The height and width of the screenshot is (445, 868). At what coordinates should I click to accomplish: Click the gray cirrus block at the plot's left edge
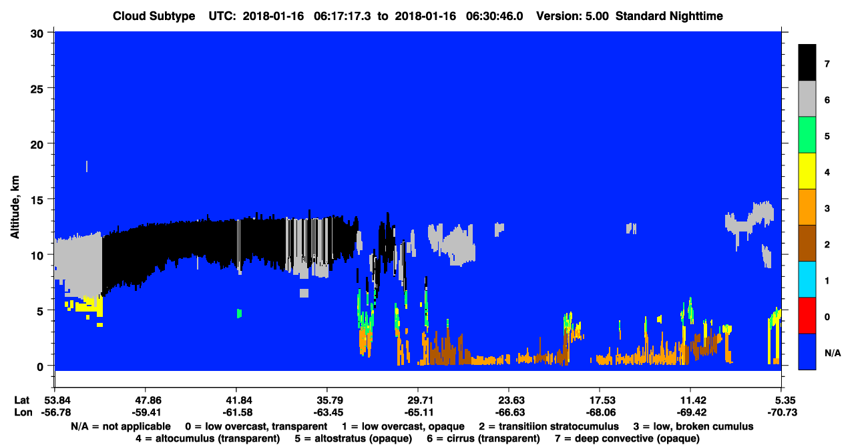[77, 267]
